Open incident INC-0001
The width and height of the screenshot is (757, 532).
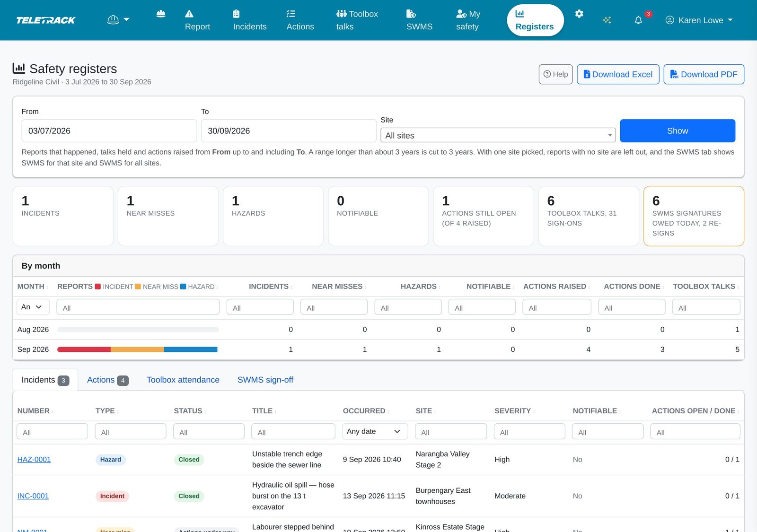pyautogui.click(x=33, y=496)
